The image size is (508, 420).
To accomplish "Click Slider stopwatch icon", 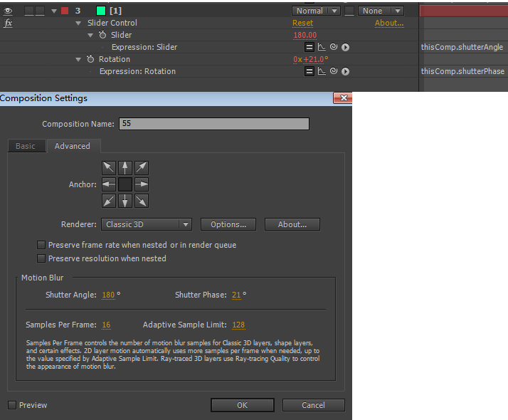I will pos(102,35).
